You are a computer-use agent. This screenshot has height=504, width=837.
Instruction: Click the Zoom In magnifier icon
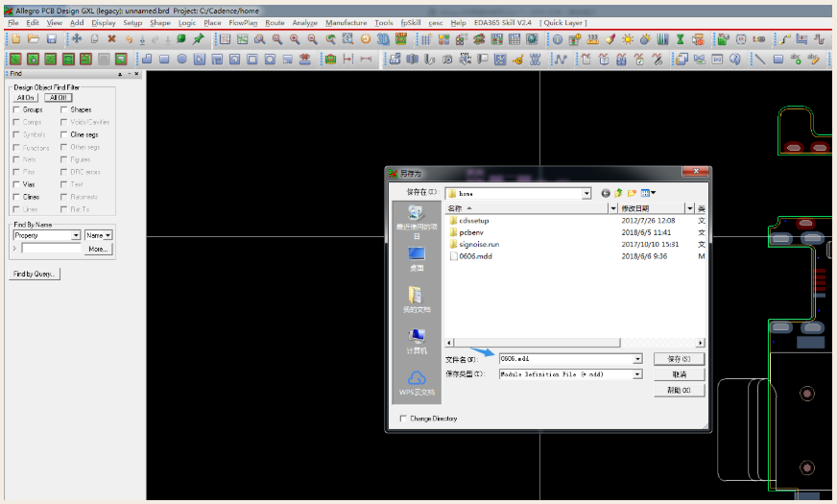(x=295, y=39)
